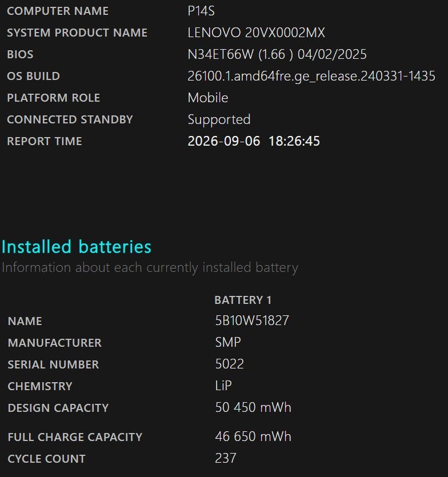Click the chemistry value LiP
This screenshot has width=448, height=477.
point(223,386)
